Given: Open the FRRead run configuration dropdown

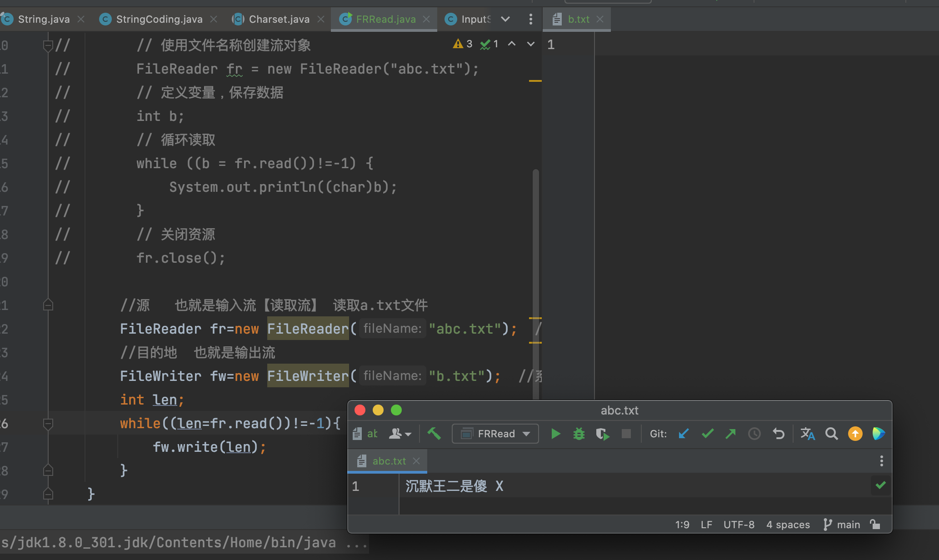Looking at the screenshot, I should pos(495,434).
